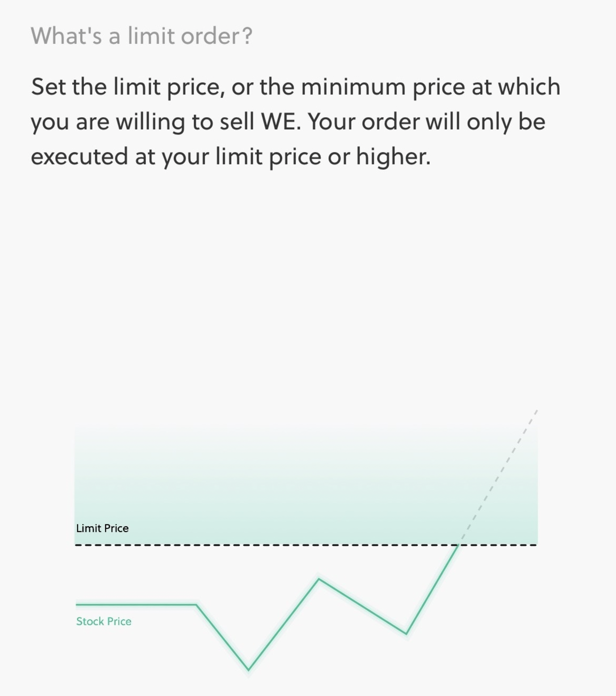Viewport: 616px width, 696px height.
Task: Click the "What's a limit order?" heading
Action: [x=142, y=35]
